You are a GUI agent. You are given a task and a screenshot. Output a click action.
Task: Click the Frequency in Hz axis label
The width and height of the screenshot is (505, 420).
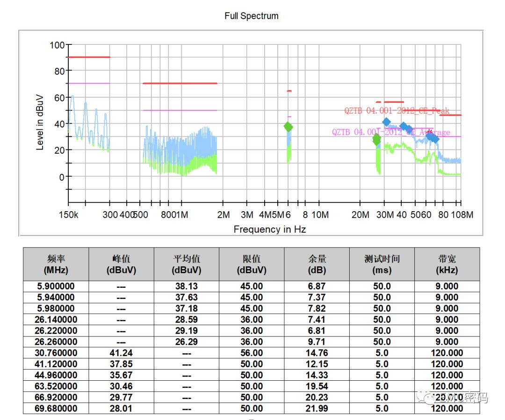(x=270, y=229)
